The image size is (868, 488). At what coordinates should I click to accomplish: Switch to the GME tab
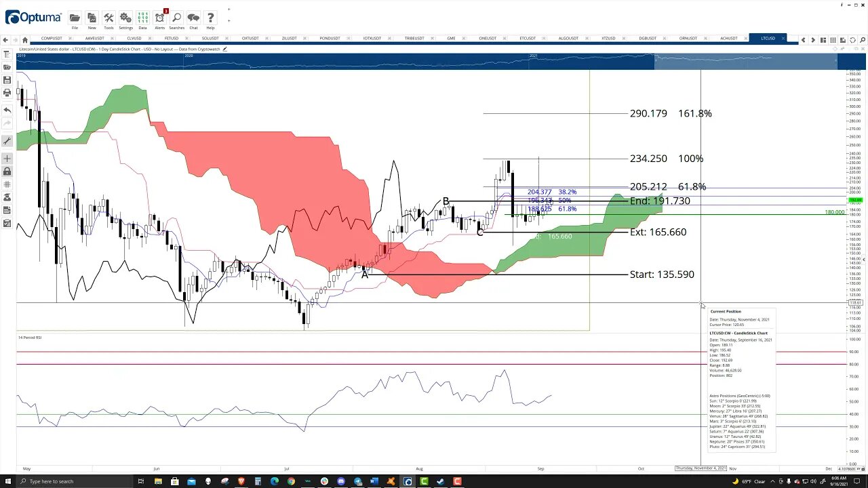(x=451, y=39)
